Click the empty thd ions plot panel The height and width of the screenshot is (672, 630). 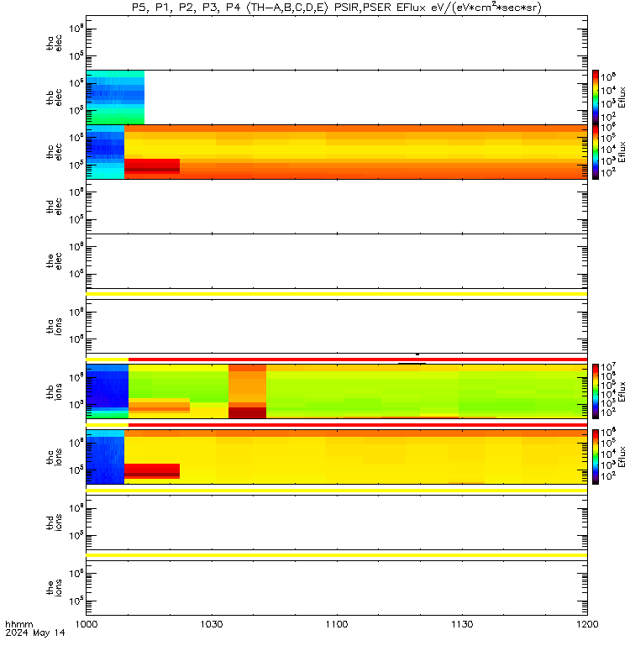tap(337, 522)
